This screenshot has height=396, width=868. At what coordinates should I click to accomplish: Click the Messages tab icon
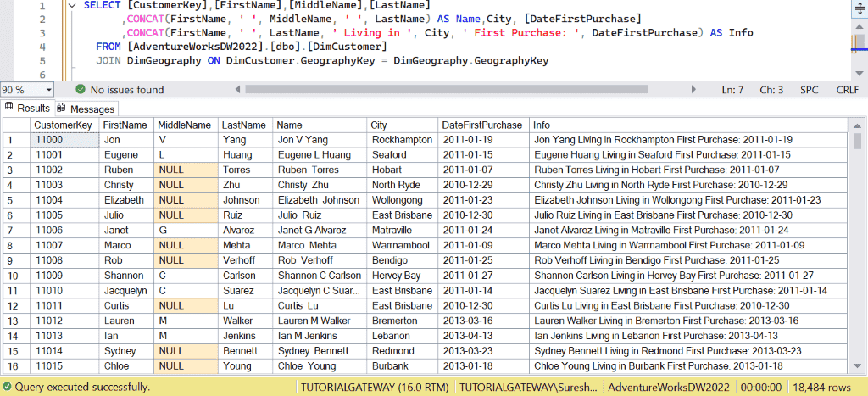(61, 108)
